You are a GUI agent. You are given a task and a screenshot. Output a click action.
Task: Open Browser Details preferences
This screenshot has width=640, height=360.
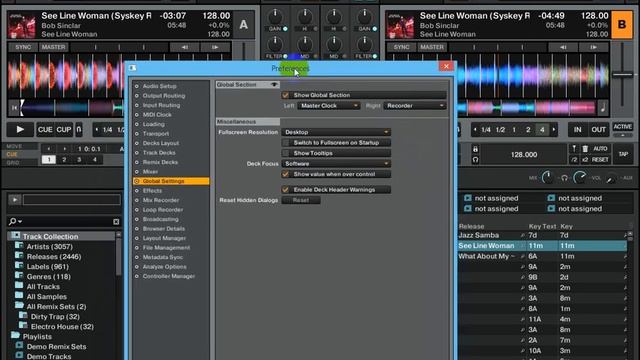click(x=164, y=229)
